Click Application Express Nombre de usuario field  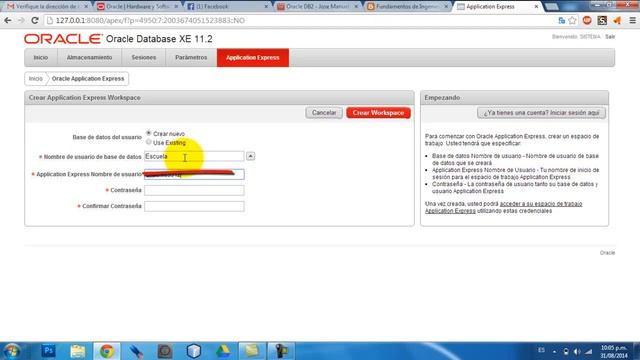(194, 174)
